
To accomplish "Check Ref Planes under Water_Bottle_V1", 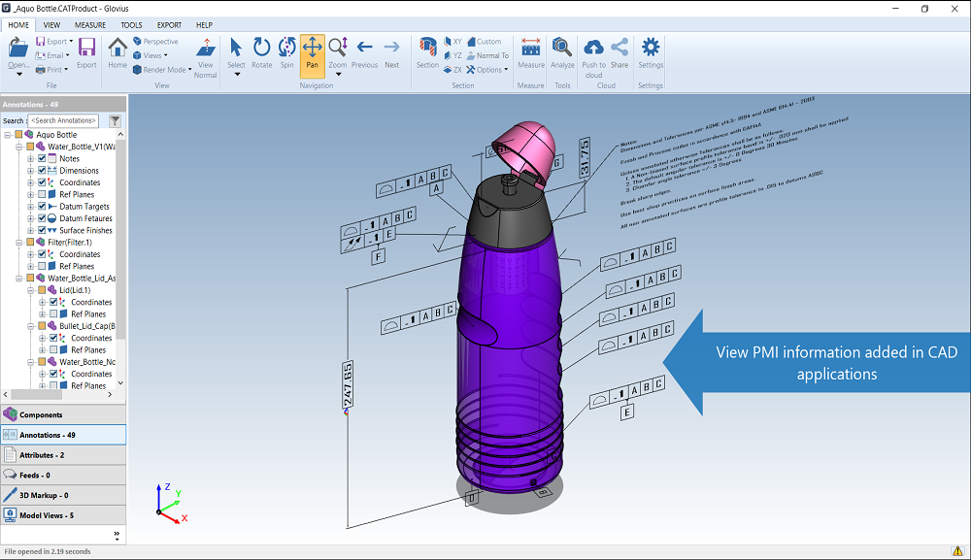I will coord(42,194).
